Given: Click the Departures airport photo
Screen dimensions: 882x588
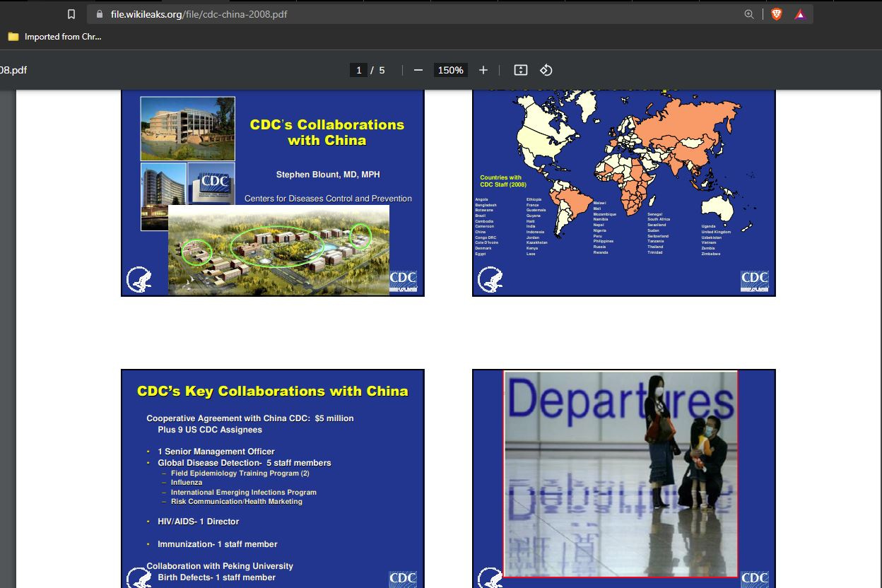Looking at the screenshot, I should 621,474.
